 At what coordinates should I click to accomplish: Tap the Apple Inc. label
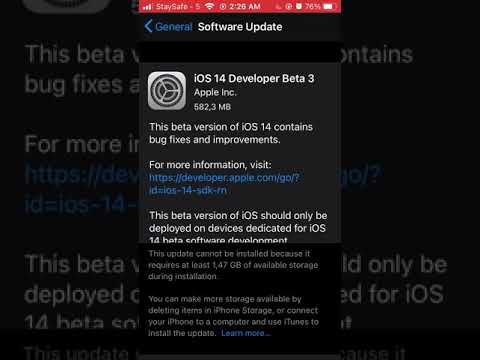(215, 92)
